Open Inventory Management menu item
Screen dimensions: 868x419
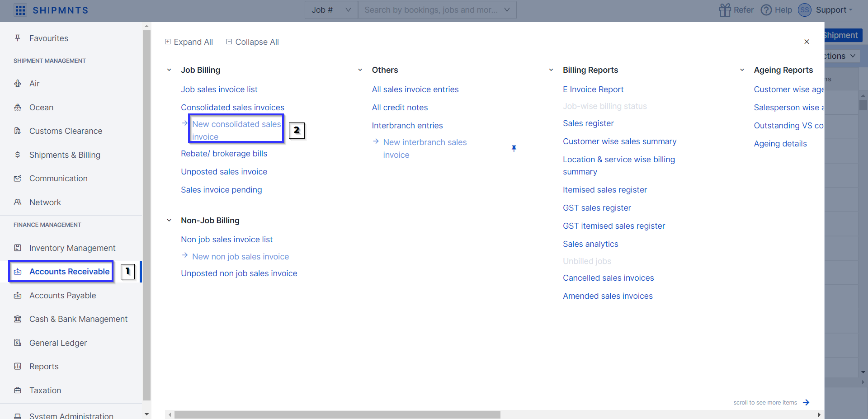coord(72,248)
